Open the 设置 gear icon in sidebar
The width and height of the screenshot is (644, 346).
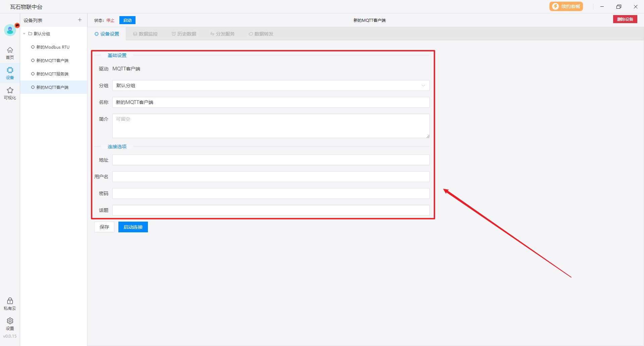(10, 324)
